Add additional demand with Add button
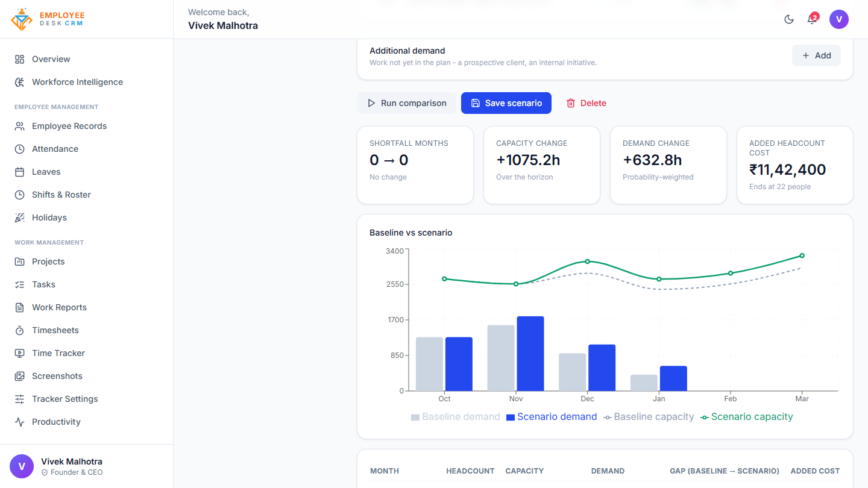Screen dimensions: 868x488 click(816, 55)
